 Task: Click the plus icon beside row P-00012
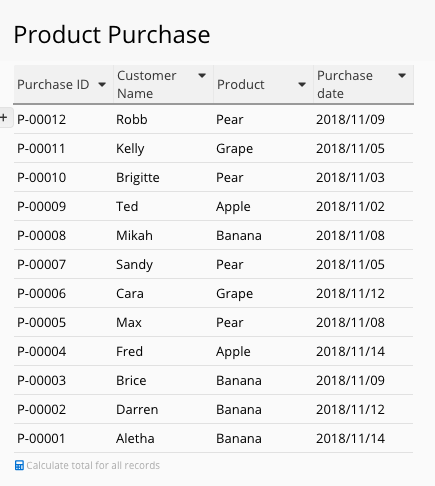4,118
